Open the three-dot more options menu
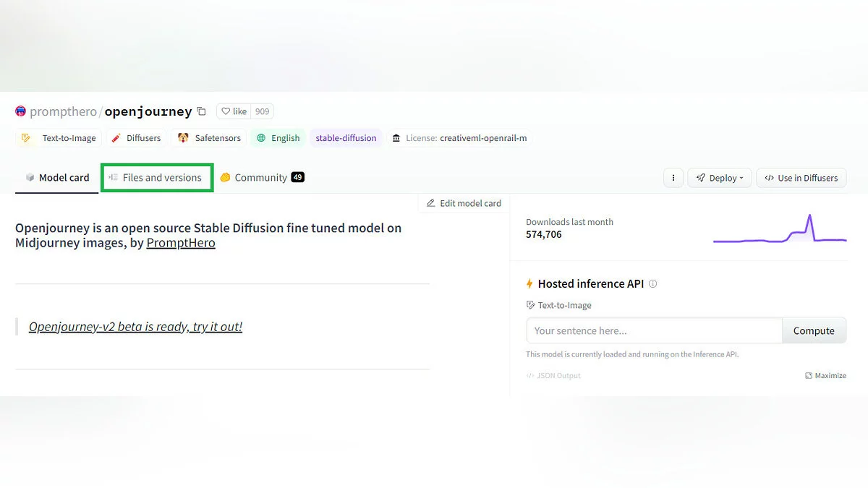The image size is (868, 488). tap(673, 178)
